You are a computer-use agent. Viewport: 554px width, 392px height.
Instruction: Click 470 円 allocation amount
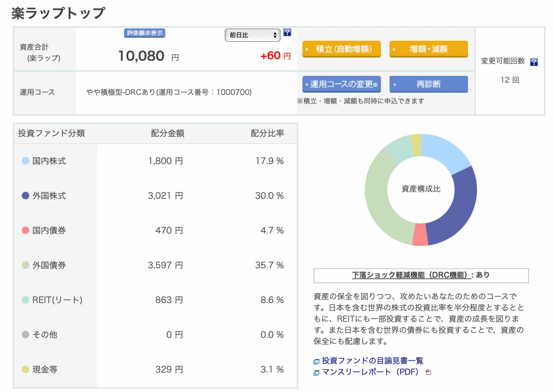click(169, 231)
